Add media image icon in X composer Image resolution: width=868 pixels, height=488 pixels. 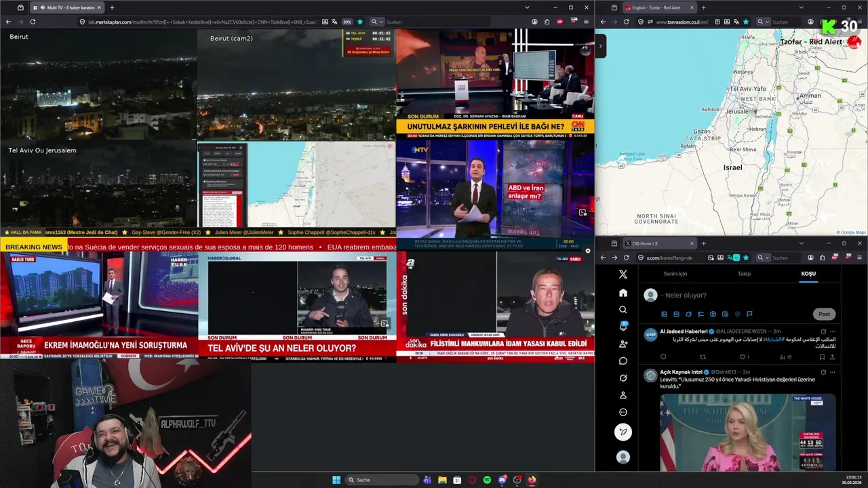coord(664,314)
